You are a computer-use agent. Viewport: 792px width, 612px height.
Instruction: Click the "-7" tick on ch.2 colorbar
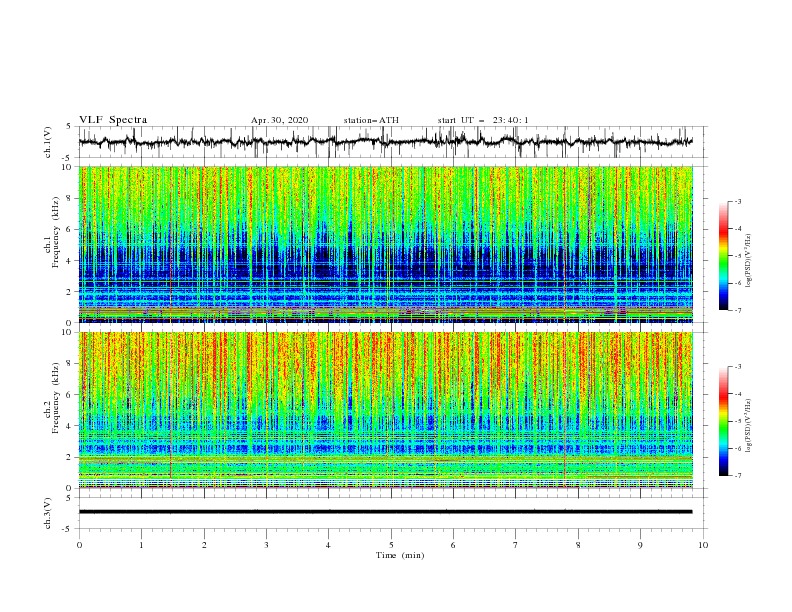pos(738,476)
